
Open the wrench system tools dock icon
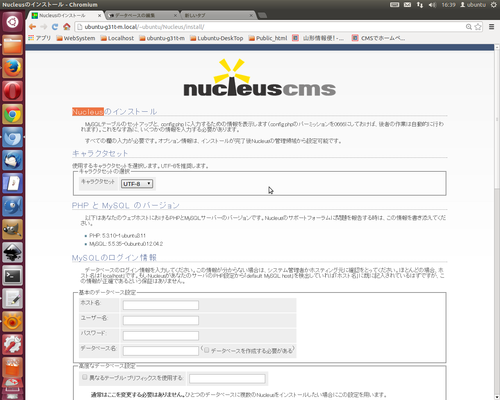[12, 344]
